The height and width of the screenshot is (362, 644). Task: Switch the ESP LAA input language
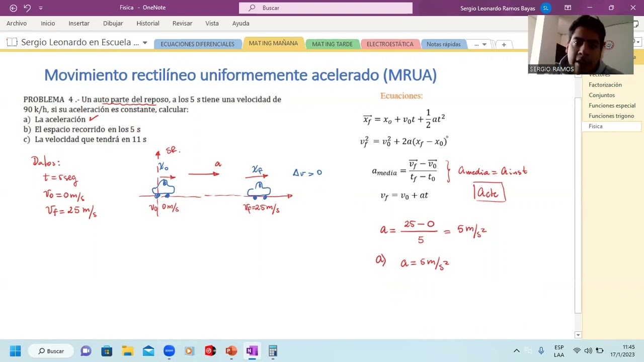[559, 351]
